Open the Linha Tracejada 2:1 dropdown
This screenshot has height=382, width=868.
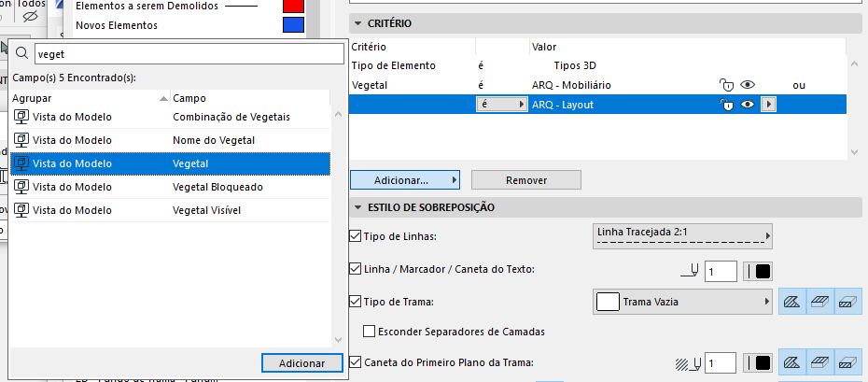pos(682,236)
